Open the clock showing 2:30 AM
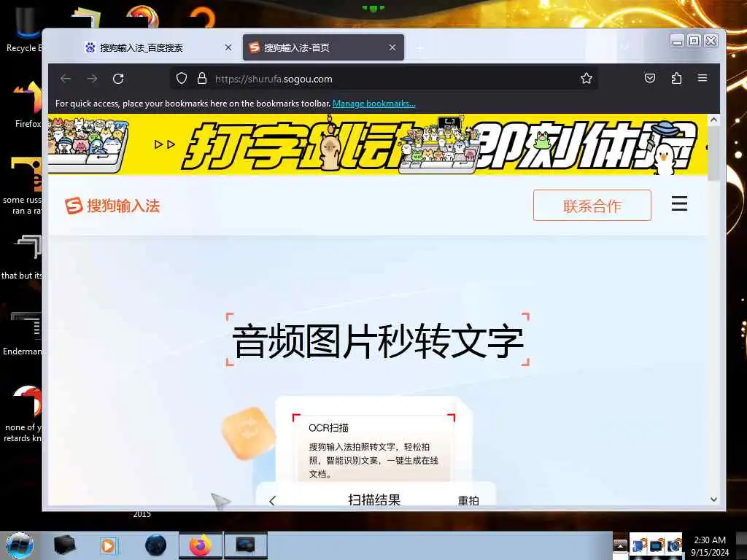This screenshot has height=560, width=747. click(x=710, y=546)
